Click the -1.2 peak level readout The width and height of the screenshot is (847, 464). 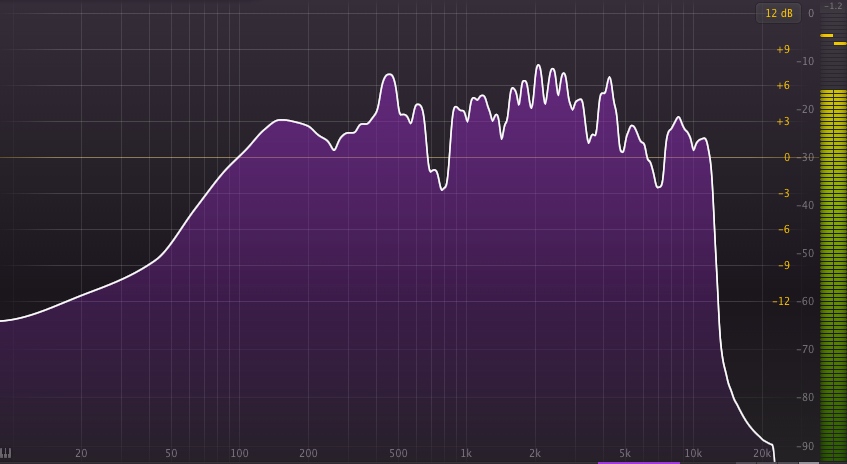pos(833,6)
